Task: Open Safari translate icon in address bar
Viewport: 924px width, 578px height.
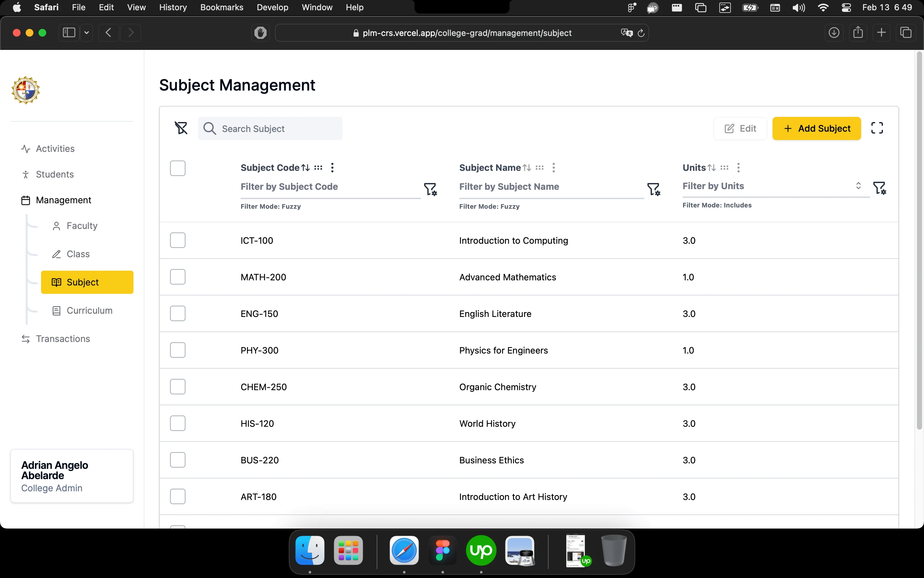Action: [x=627, y=33]
